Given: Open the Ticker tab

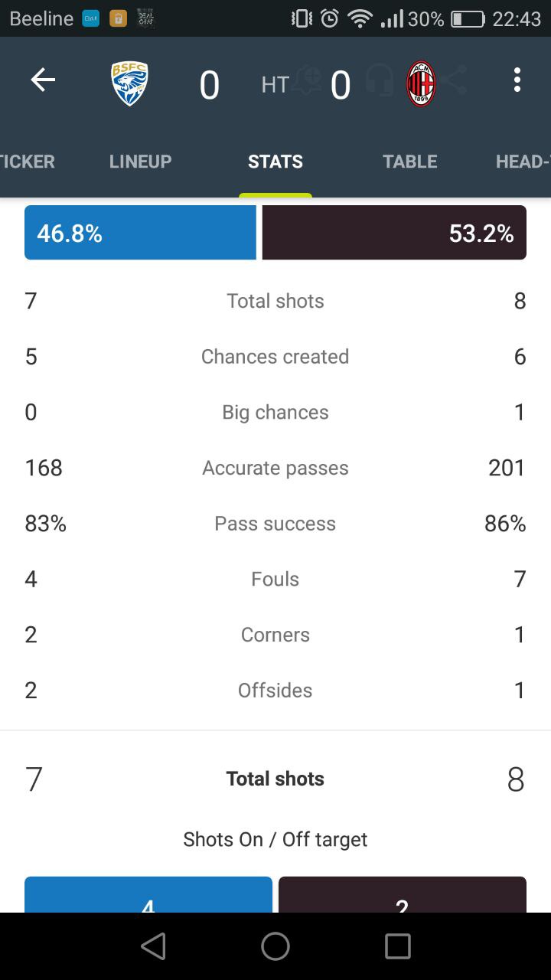Looking at the screenshot, I should coord(28,162).
